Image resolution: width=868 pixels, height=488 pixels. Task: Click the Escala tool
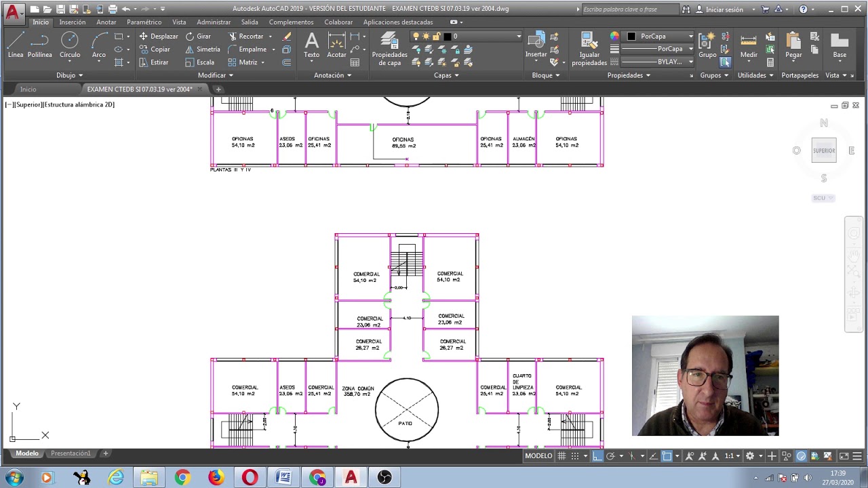point(199,62)
